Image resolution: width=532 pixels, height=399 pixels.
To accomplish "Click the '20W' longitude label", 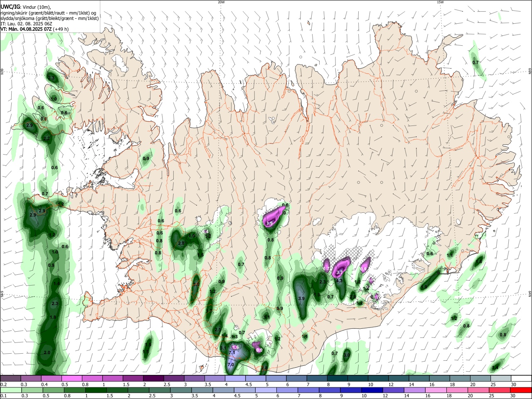I will click(221, 2).
